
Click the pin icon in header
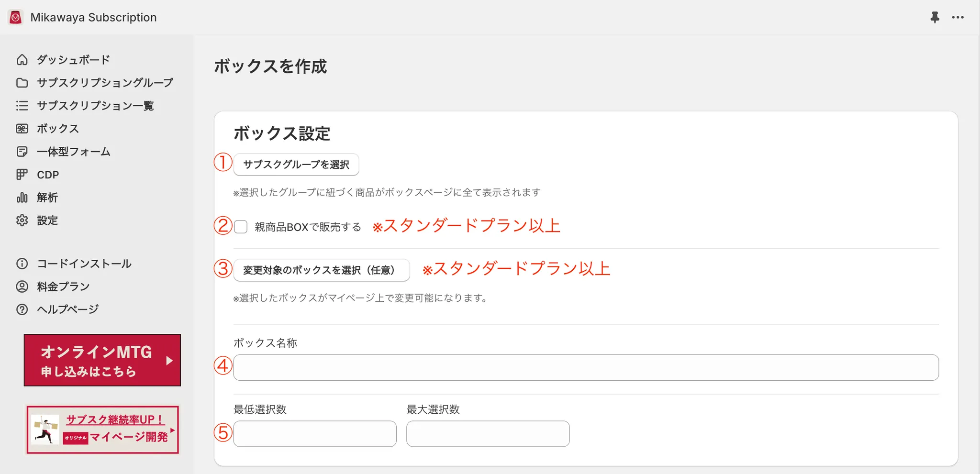pyautogui.click(x=935, y=18)
